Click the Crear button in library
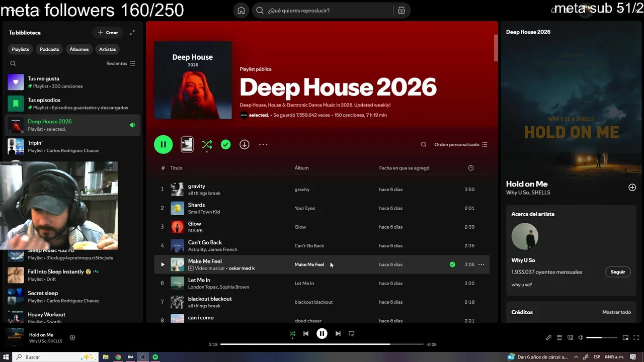This screenshot has width=644, height=362. point(108,33)
